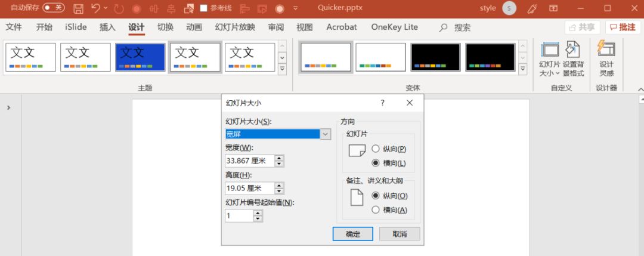
Task: Decrease width with the down spinner
Action: click(279, 164)
